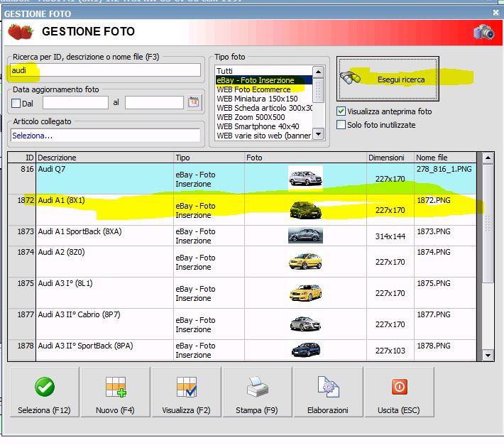Select WEB Miniatura 150x150 type
This screenshot has height=445, width=504.
click(x=264, y=99)
